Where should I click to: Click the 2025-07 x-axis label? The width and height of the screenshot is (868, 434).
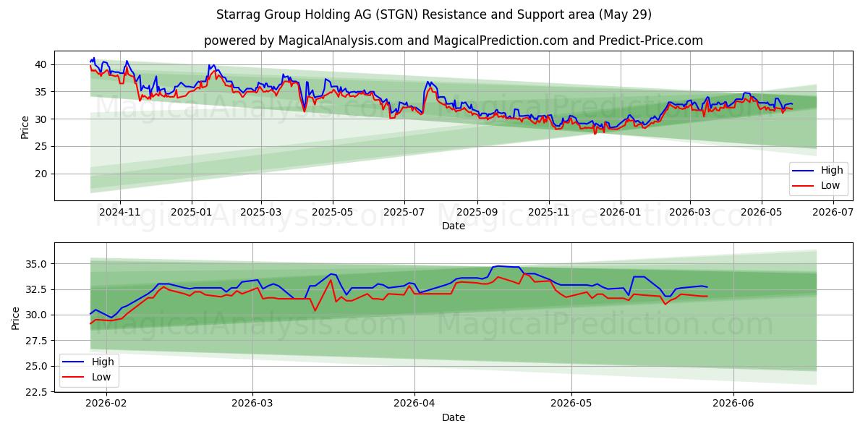pyautogui.click(x=404, y=212)
